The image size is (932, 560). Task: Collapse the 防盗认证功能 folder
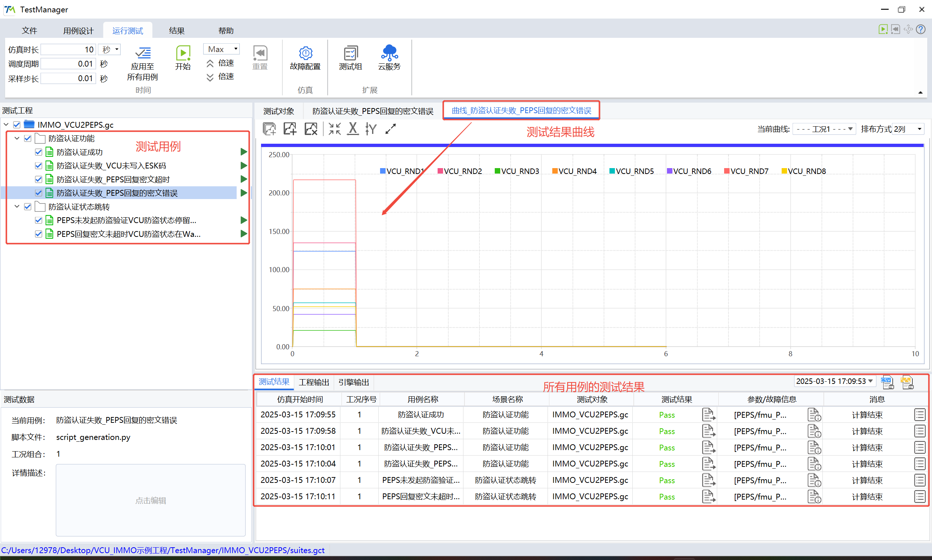point(17,139)
